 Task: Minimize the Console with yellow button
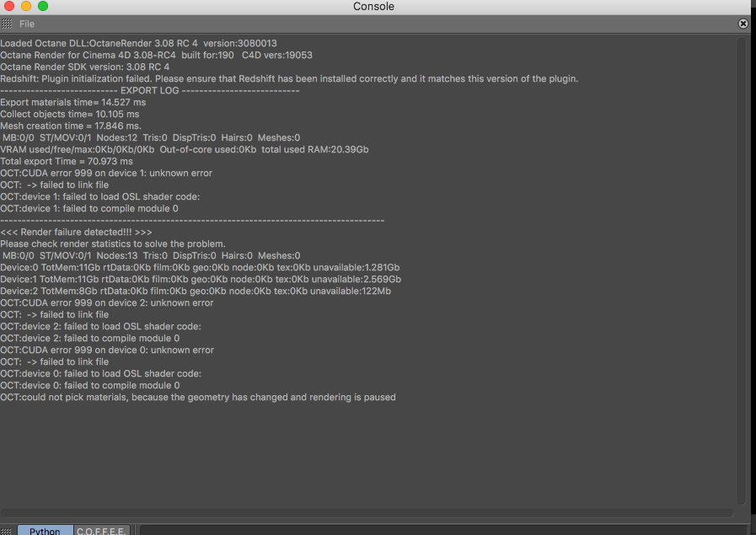click(x=26, y=7)
